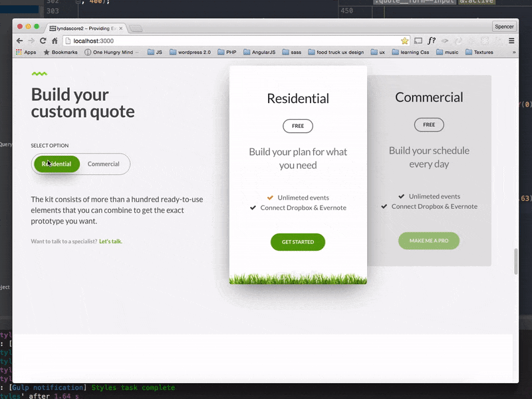This screenshot has height=399, width=532.
Task: Click Commercial card's Connect Dropbox checkmark
Action: (384, 206)
